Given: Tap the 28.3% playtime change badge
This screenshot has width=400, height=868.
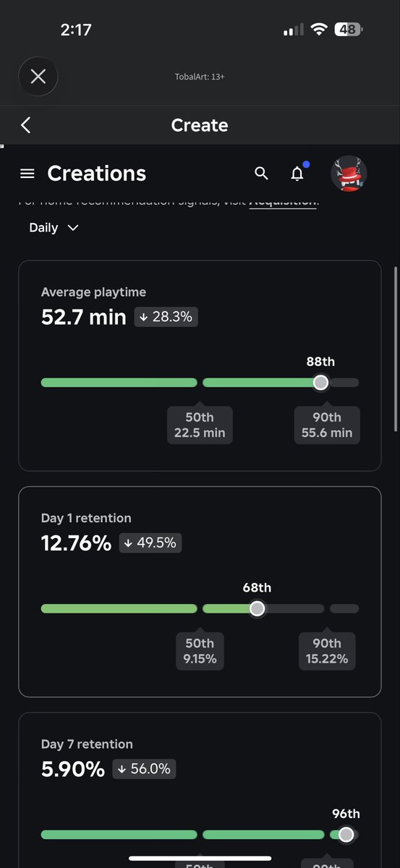Looking at the screenshot, I should click(x=166, y=317).
